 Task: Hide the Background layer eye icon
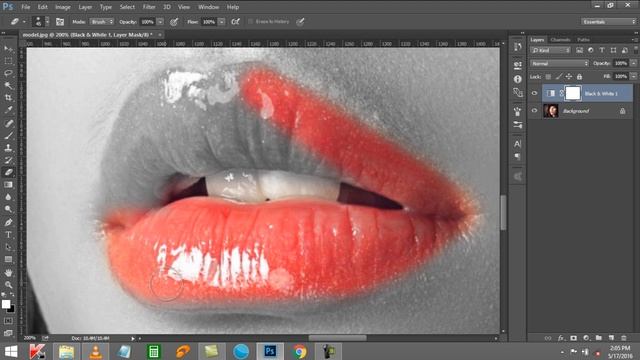pos(534,111)
